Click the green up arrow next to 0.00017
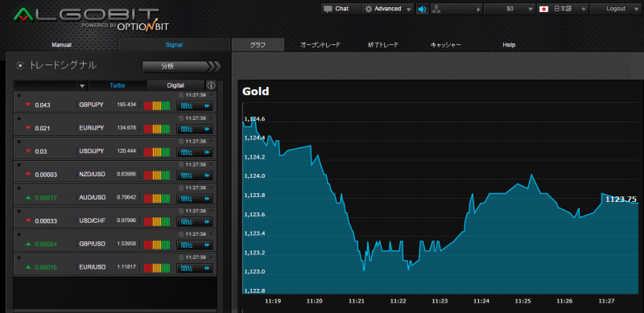644x313 pixels. click(x=28, y=198)
